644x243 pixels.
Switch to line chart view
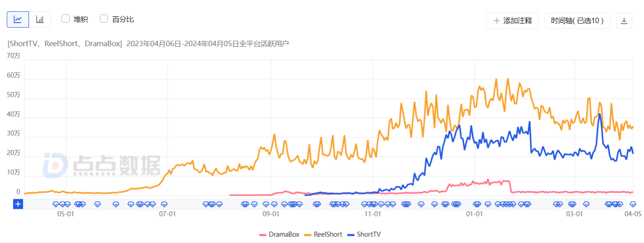tap(18, 19)
